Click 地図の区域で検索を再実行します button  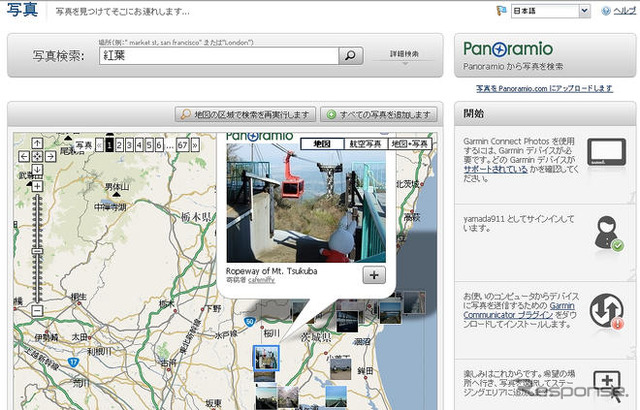(x=245, y=115)
